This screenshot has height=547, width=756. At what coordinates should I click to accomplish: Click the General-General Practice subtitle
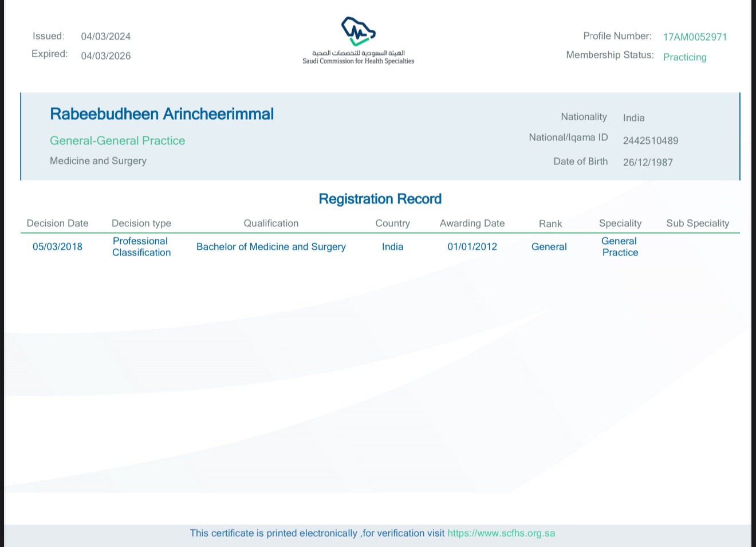coord(117,141)
